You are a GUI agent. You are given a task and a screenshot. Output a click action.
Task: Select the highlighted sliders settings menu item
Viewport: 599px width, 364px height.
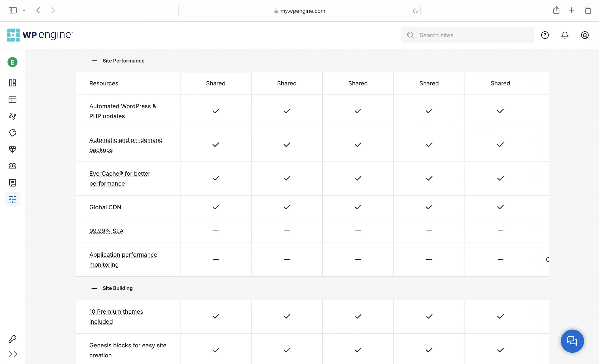[12, 199]
